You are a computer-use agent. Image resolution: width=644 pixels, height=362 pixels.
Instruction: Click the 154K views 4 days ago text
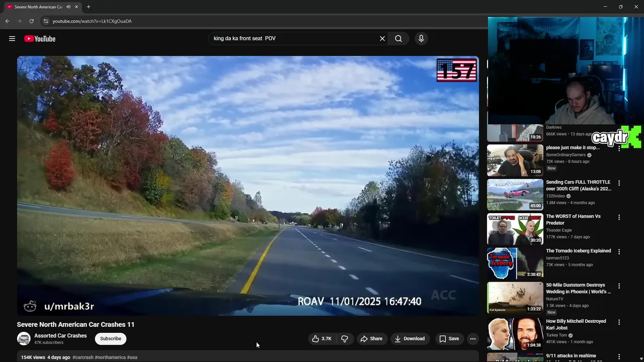[x=45, y=357]
